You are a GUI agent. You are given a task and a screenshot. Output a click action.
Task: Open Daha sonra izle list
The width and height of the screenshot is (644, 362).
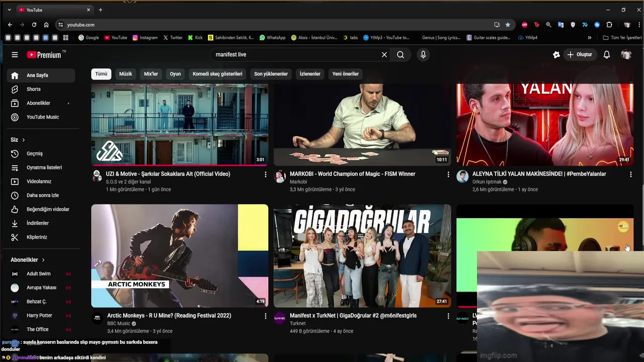click(x=41, y=195)
